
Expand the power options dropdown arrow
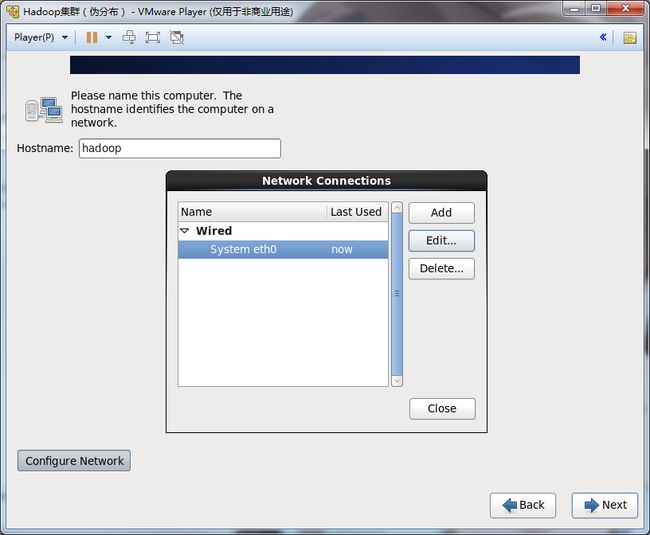109,37
